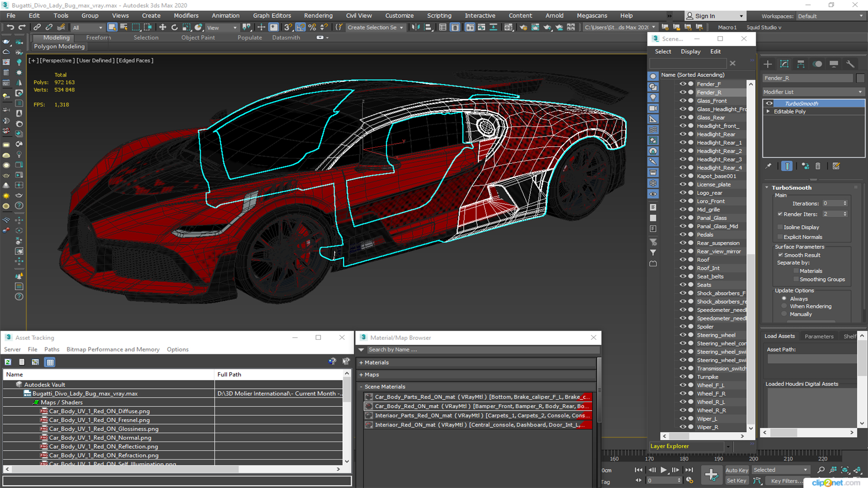The height and width of the screenshot is (488, 868).
Task: Toggle Smooth Result checkbox
Action: click(x=780, y=255)
